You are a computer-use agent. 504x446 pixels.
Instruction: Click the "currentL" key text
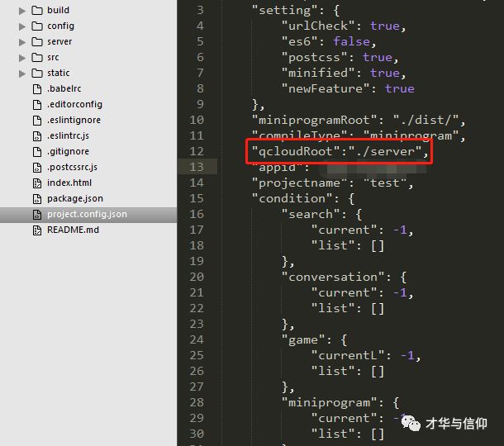[348, 355]
